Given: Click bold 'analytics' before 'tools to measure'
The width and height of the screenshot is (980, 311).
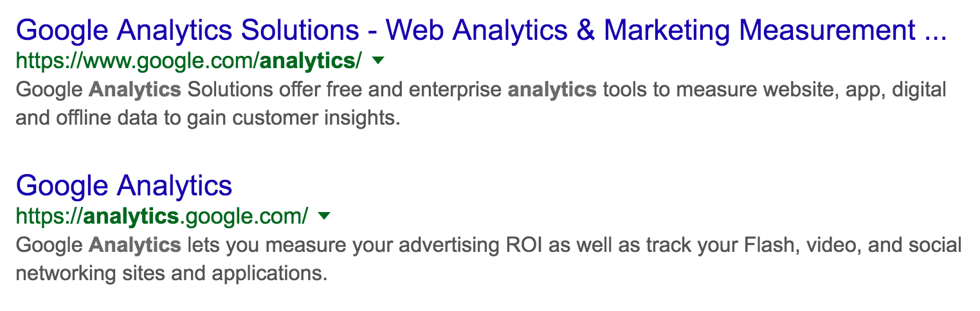Looking at the screenshot, I should coord(552,91).
